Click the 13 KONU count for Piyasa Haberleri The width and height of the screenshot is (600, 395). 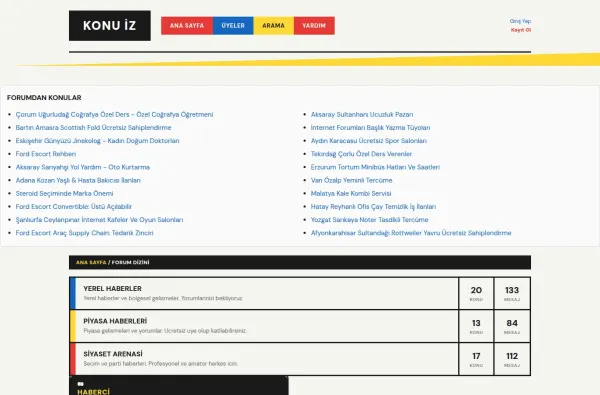point(476,326)
